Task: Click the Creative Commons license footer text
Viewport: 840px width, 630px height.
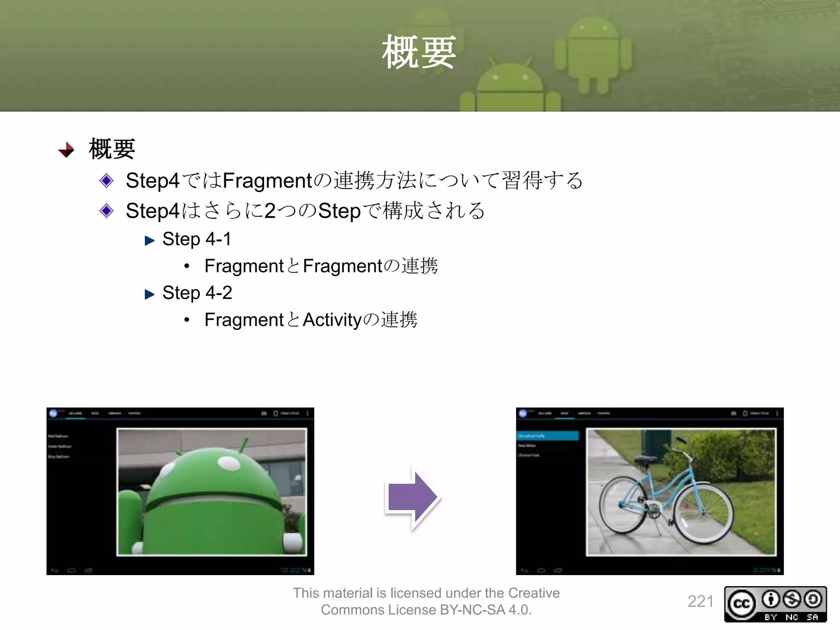Action: tap(426, 601)
